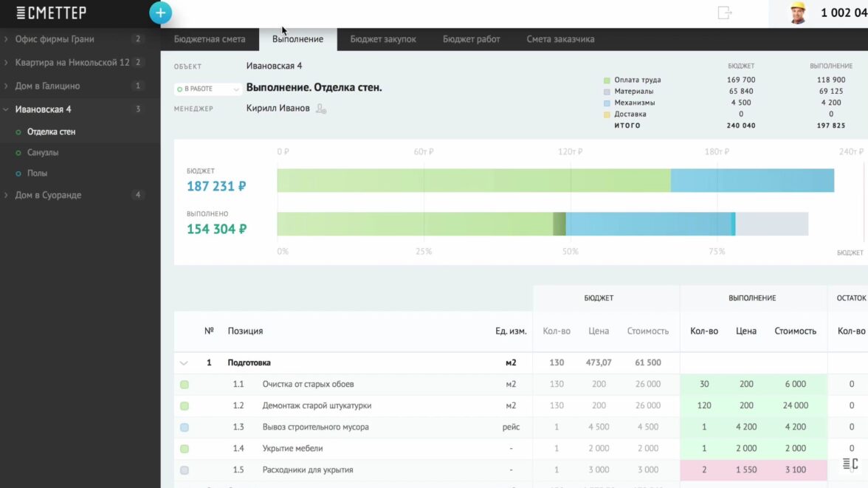Click the 'Оплата труда' green legend swatch

[607, 80]
